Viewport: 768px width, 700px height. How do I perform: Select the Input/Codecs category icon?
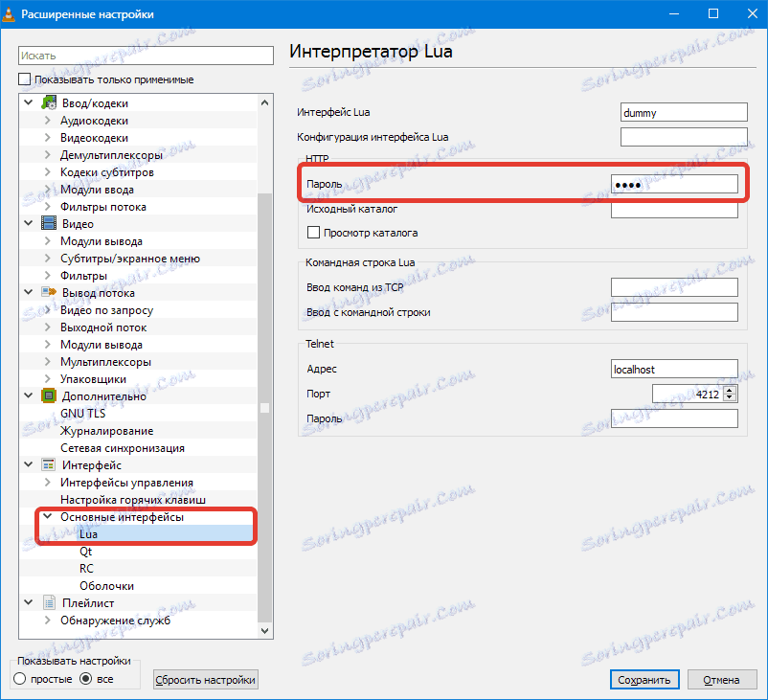pos(49,102)
